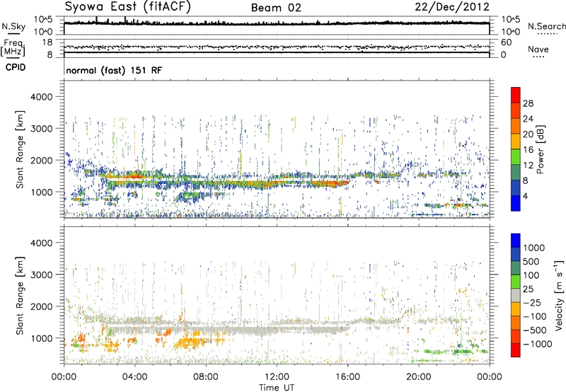This screenshot has width=566, height=392.
Task: Click the '16:00' time tick label
Action: 347,377
